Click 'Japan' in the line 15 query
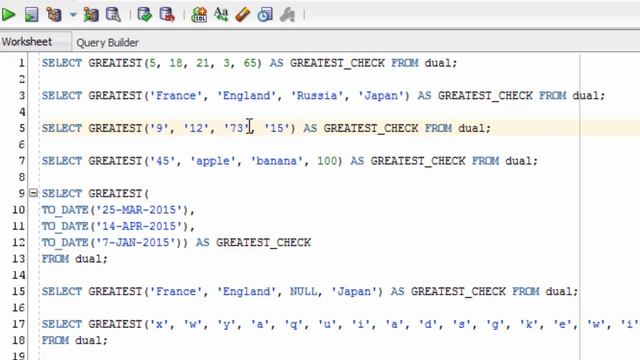 (x=354, y=291)
